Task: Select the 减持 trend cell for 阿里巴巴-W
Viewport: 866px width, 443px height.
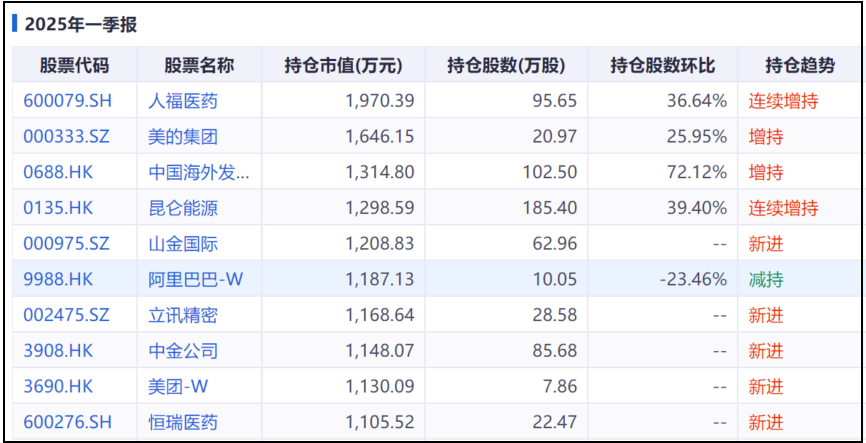Action: pos(765,279)
